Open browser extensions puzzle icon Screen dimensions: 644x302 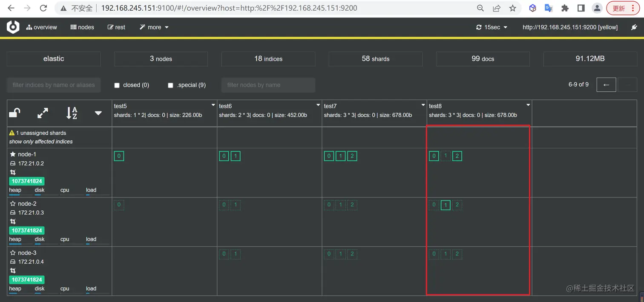(x=565, y=8)
